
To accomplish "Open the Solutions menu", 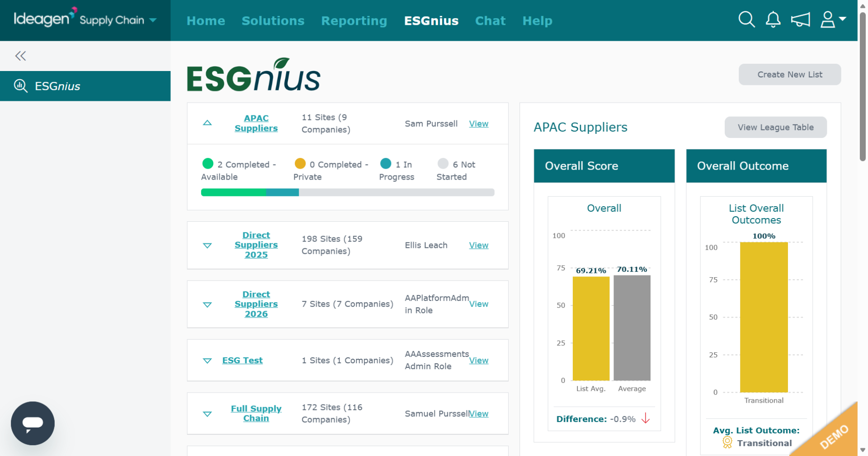I will (273, 21).
